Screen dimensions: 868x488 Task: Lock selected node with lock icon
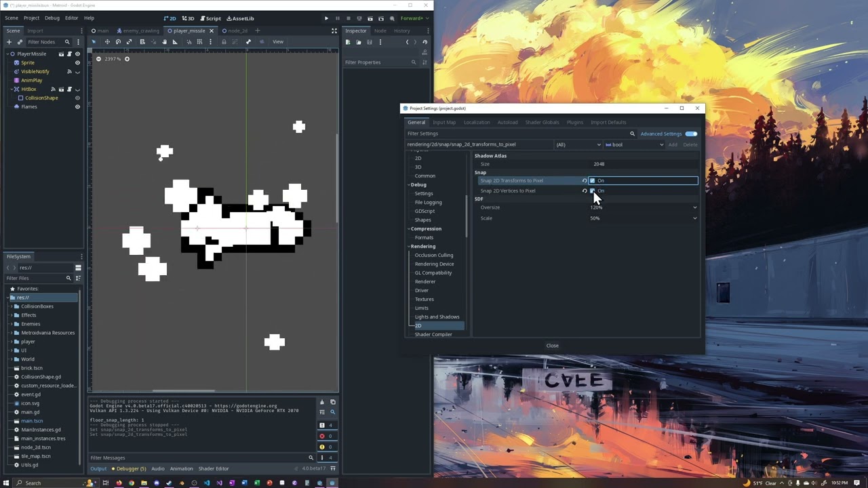pyautogui.click(x=224, y=42)
